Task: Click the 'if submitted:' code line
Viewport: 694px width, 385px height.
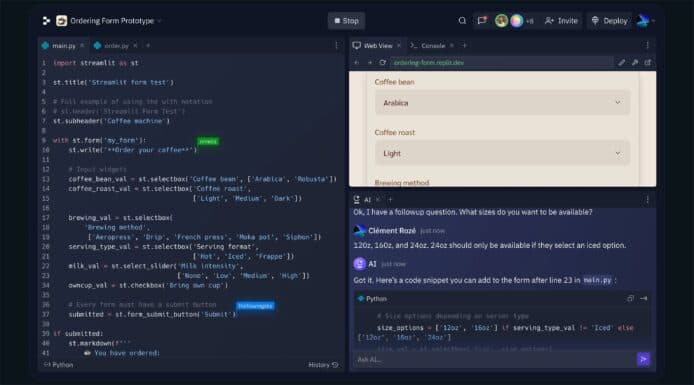Action: pyautogui.click(x=78, y=334)
